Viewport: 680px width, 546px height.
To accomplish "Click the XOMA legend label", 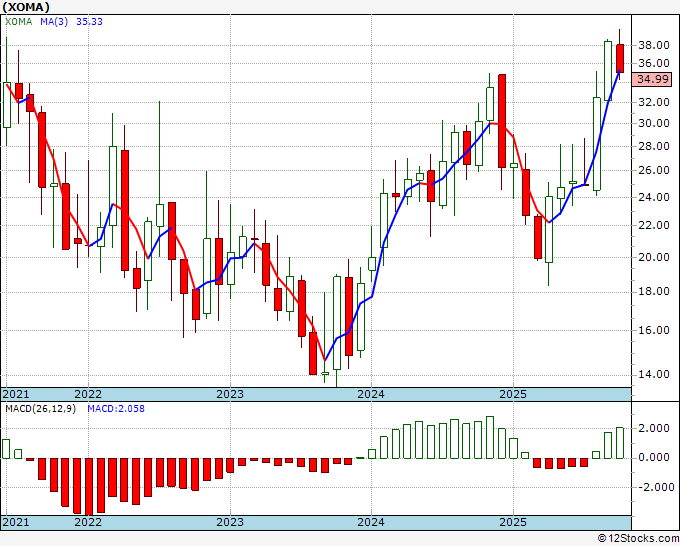I will 19,21.
